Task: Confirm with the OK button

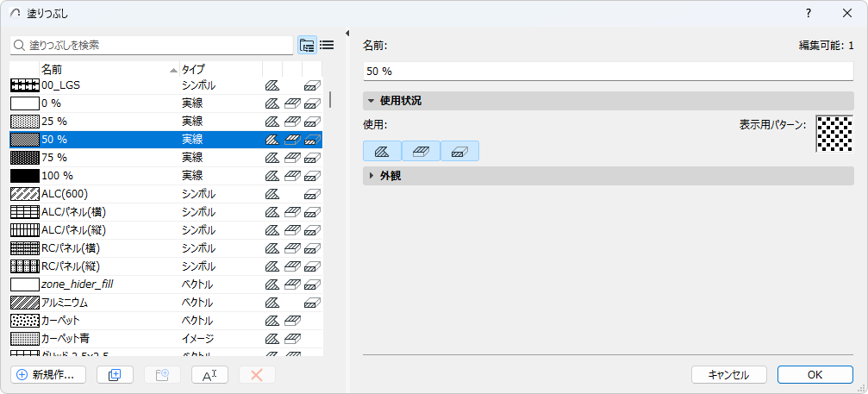Action: [x=815, y=375]
